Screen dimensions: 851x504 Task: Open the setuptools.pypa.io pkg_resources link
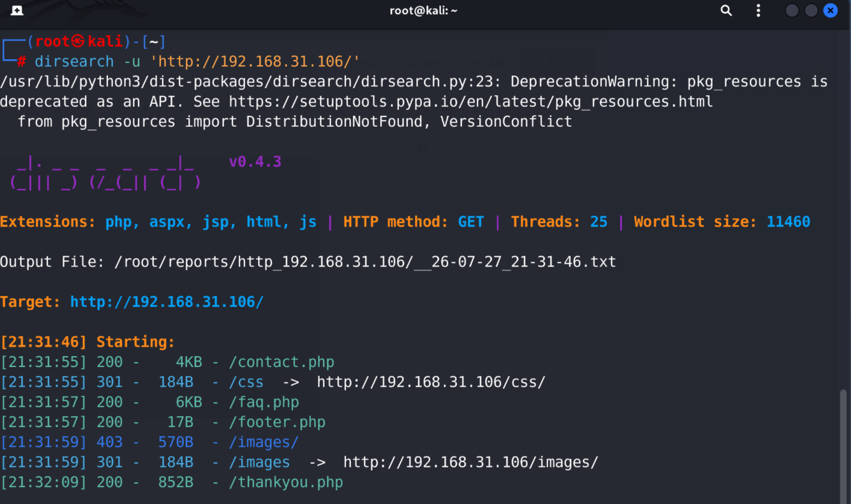(x=471, y=102)
